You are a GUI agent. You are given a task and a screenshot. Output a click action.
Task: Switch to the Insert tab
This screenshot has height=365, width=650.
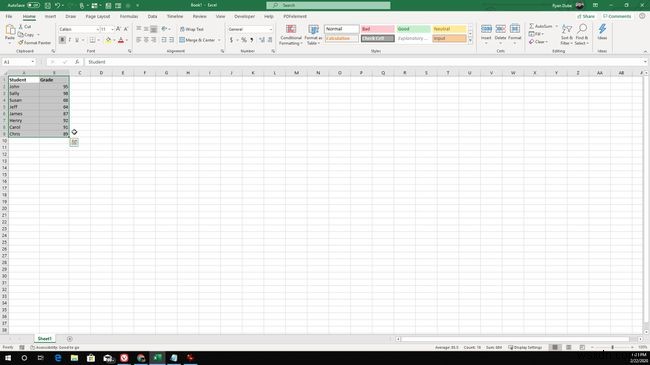pyautogui.click(x=50, y=17)
